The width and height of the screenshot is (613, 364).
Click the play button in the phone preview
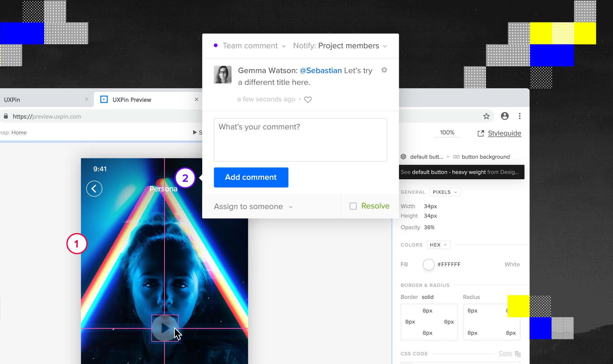pos(165,328)
